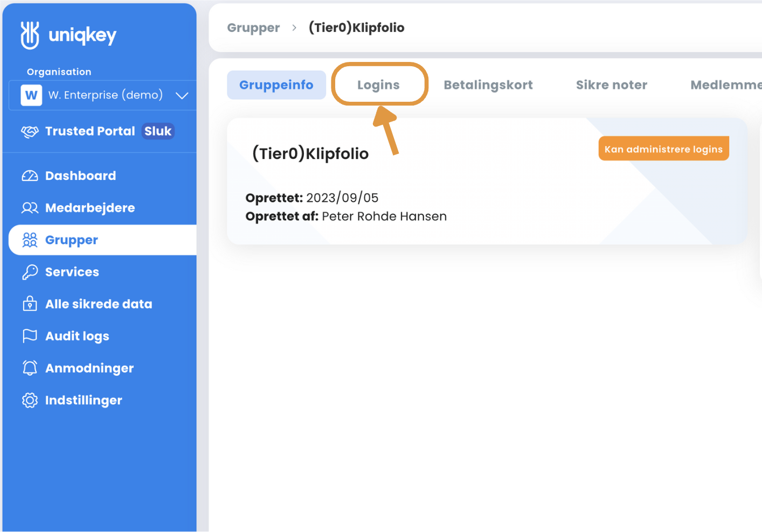Expand the W. Enterprise organisation chevron
Image resolution: width=762 pixels, height=532 pixels.
182,95
